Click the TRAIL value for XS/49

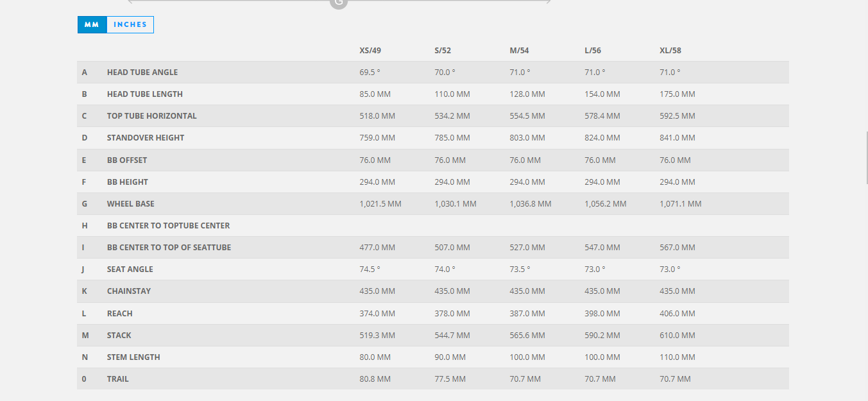[375, 379]
